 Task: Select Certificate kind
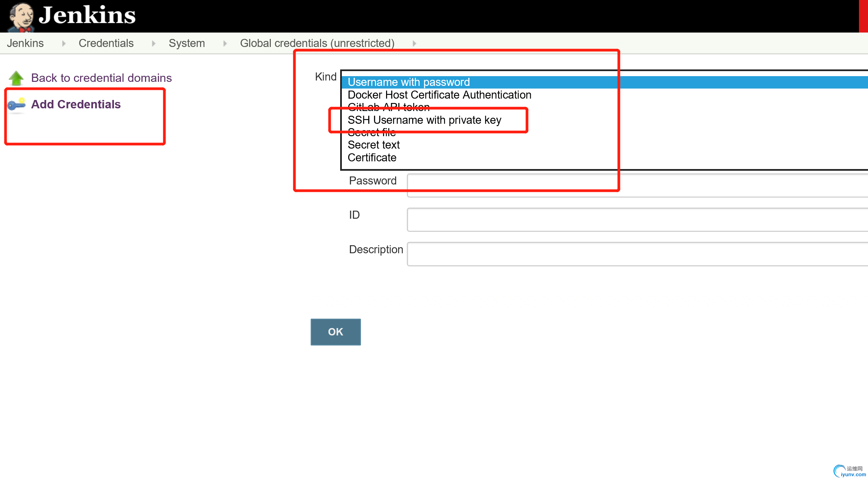605,158
